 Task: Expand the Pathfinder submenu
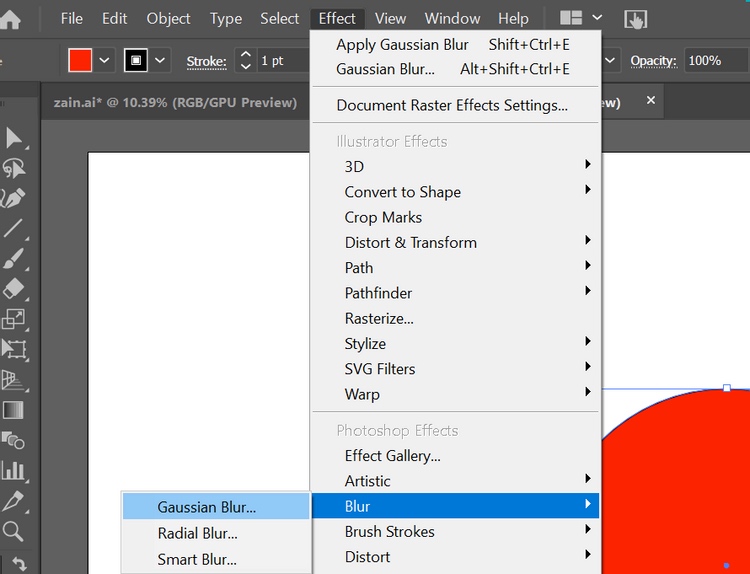tap(455, 293)
